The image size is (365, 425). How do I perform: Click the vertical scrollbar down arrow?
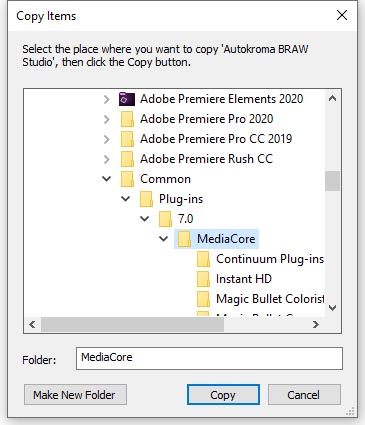[332, 308]
